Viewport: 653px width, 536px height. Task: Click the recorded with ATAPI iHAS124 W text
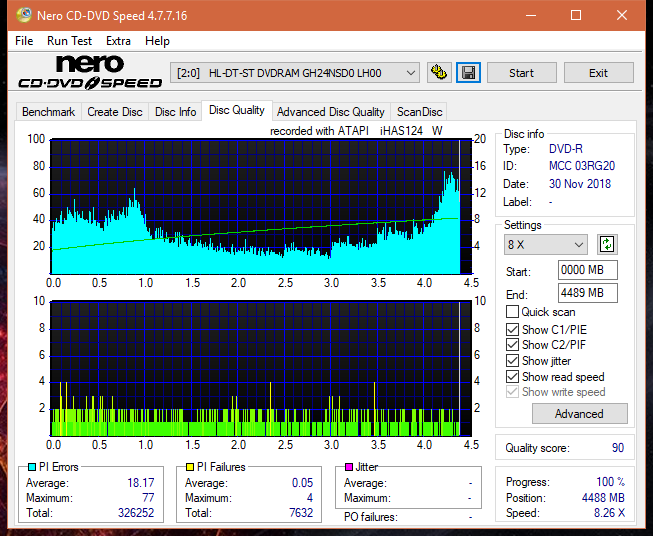click(356, 131)
